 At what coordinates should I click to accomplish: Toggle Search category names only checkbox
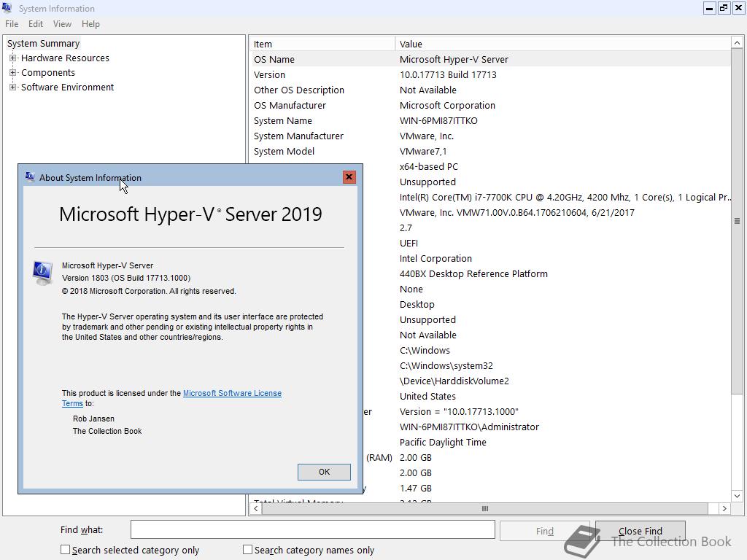pos(247,550)
